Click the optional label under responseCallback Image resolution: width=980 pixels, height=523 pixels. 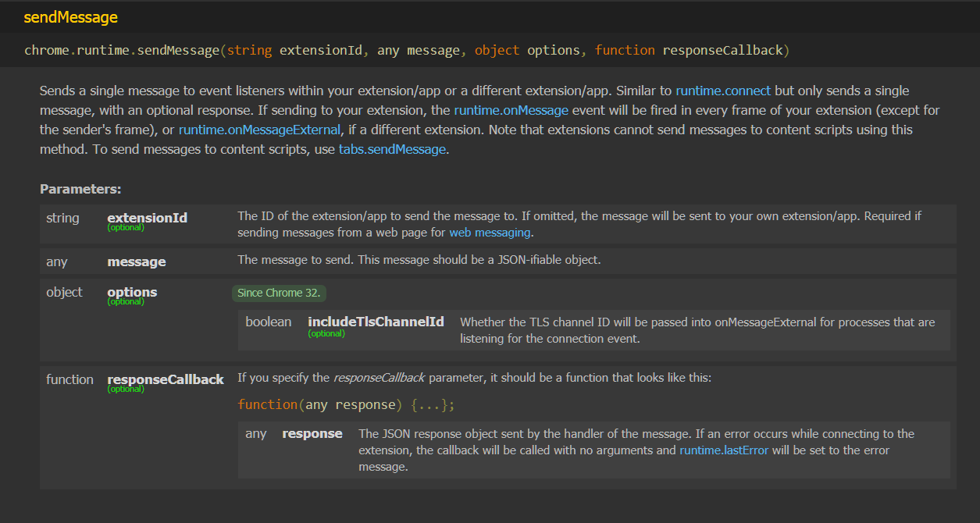click(126, 389)
